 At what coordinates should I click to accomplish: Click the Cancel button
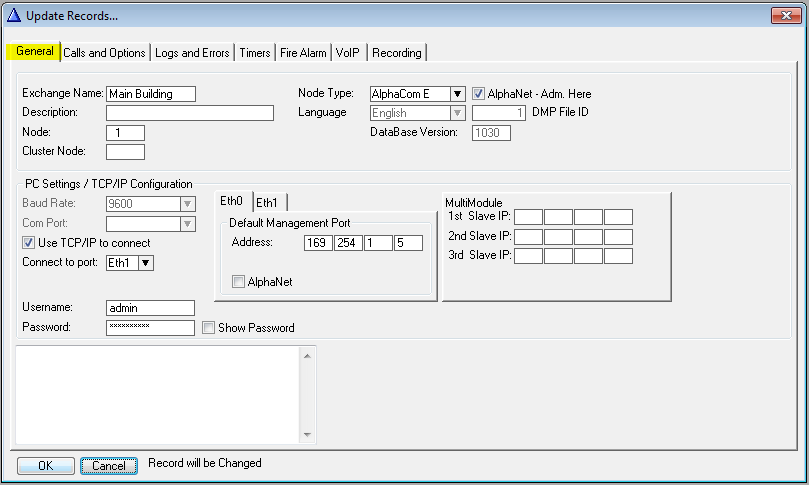[108, 466]
